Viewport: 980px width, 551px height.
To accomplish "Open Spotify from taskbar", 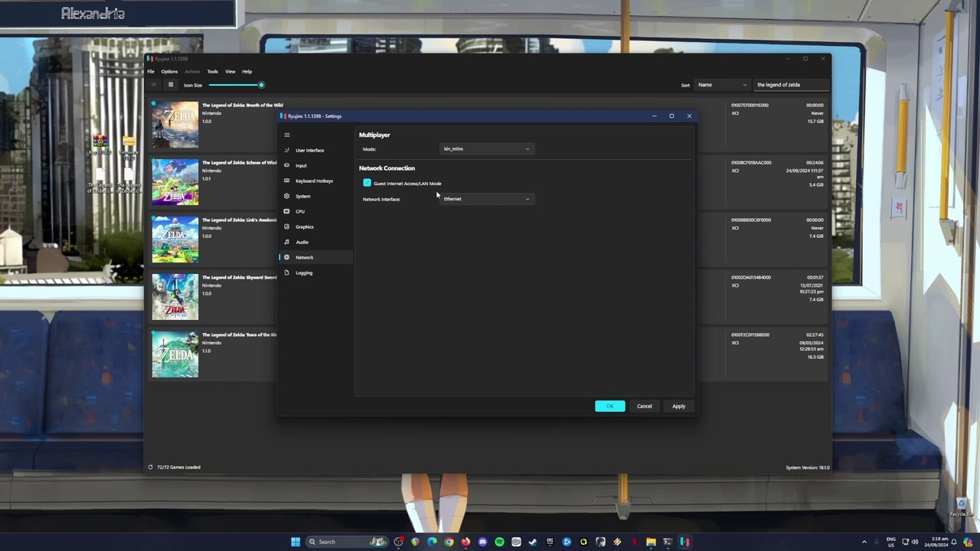I will (x=499, y=542).
